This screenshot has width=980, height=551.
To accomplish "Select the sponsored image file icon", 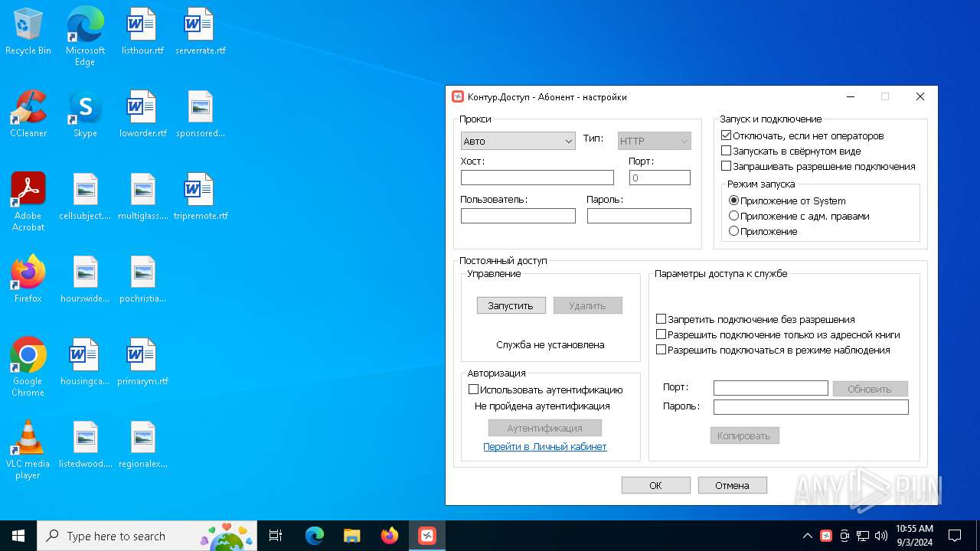I will click(x=200, y=115).
